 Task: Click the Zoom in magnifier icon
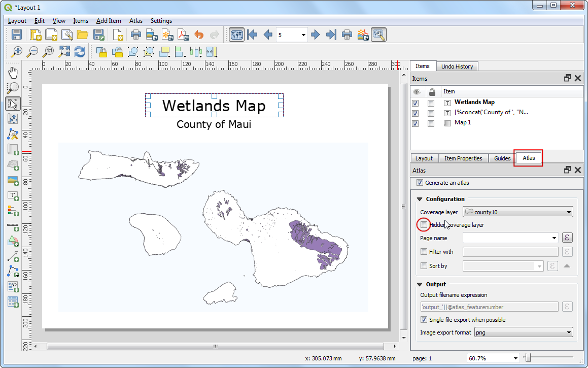tap(17, 52)
